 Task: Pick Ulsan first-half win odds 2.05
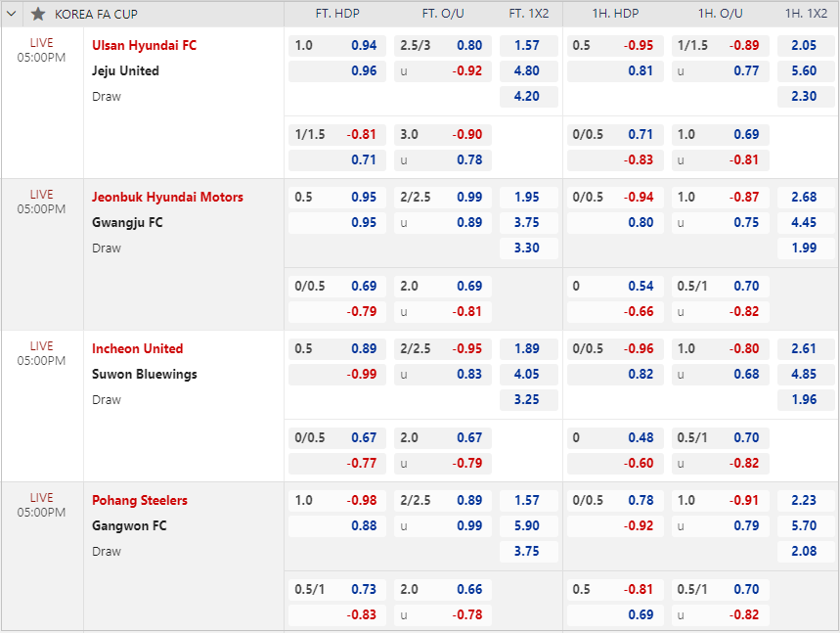coord(806,46)
